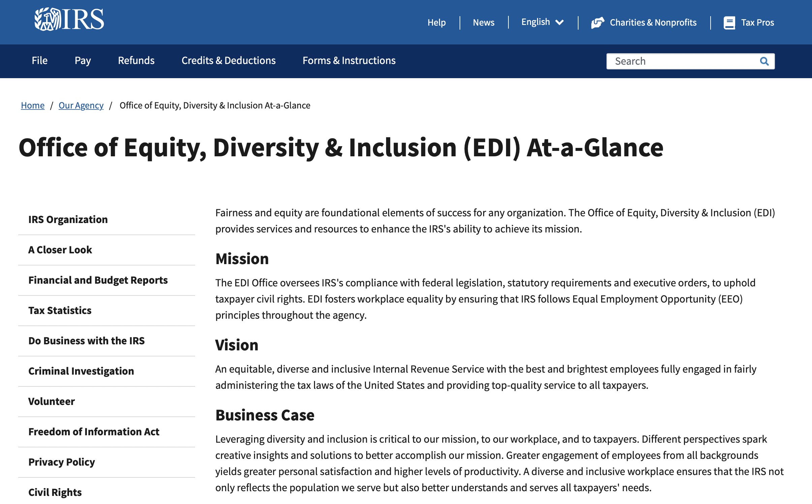Screen dimensions: 812x504
Task: Click the Home breadcrumb link
Action: pos(33,105)
